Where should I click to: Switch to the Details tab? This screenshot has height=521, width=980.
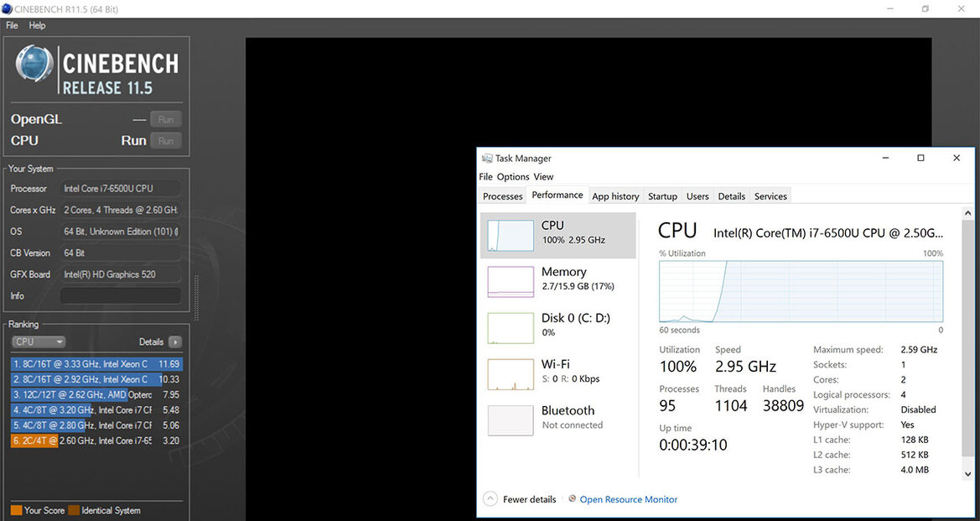pos(731,196)
